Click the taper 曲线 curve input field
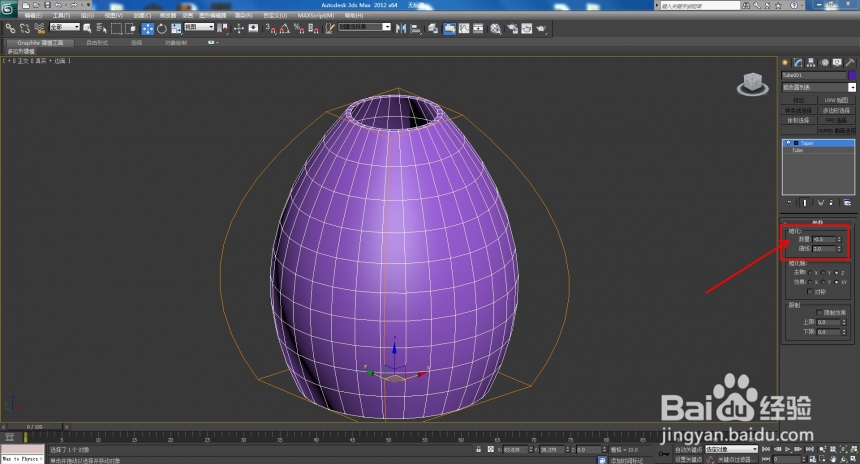860x464 pixels. 824,248
